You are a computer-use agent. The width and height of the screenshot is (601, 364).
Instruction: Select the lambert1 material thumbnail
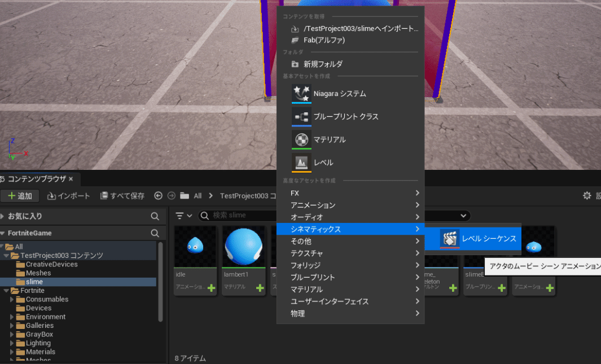coord(243,247)
